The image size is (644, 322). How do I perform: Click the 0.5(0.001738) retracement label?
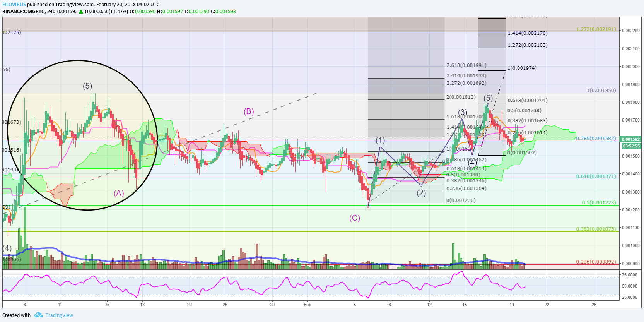pyautogui.click(x=524, y=110)
